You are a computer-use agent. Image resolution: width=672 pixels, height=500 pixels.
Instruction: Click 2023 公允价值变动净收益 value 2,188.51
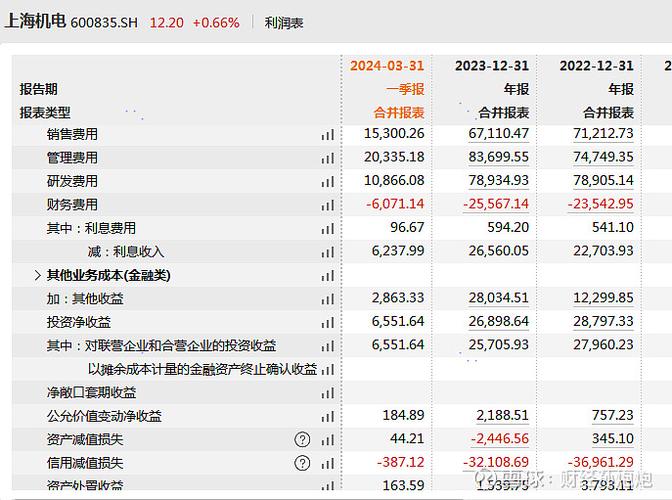tap(502, 415)
